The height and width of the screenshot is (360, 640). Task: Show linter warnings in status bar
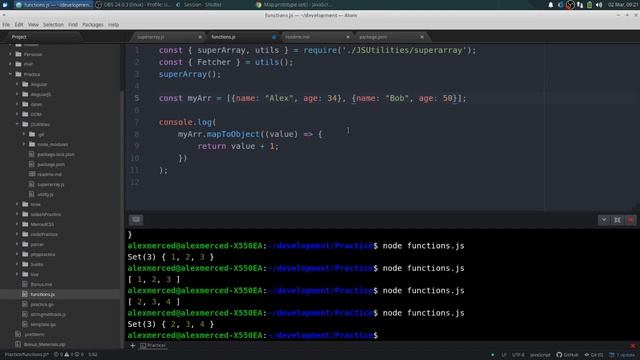(x=68, y=355)
